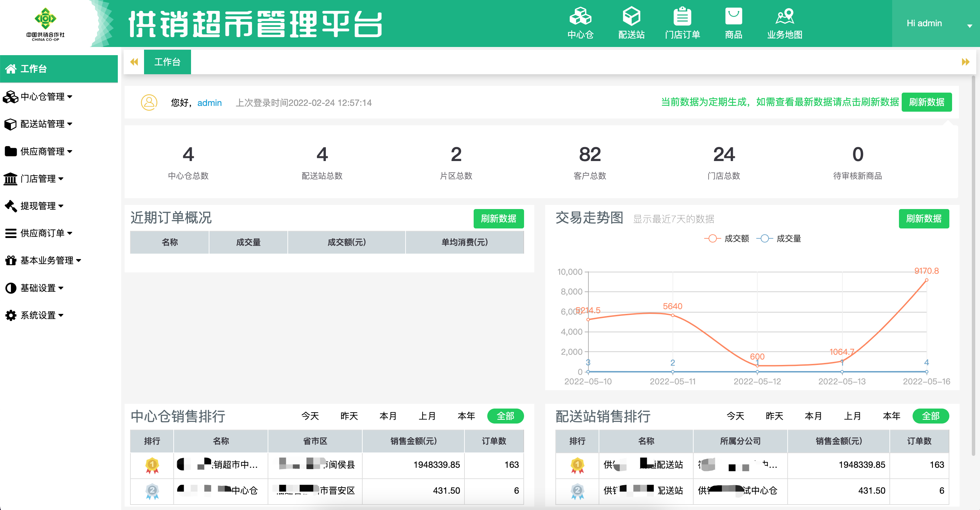Click 1948339.85 in 中心仓销售排行 table
The width and height of the screenshot is (980, 510).
pyautogui.click(x=436, y=465)
